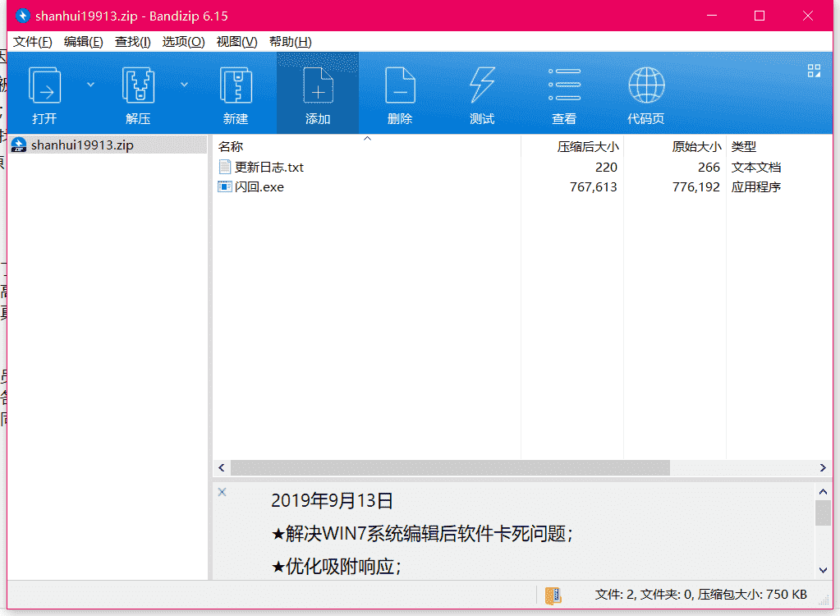
Task: Open the 视图(V) menu
Action: coord(236,42)
